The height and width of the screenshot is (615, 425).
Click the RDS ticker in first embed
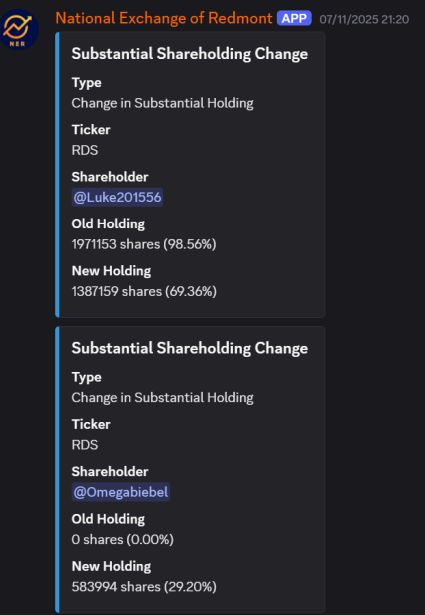click(85, 150)
